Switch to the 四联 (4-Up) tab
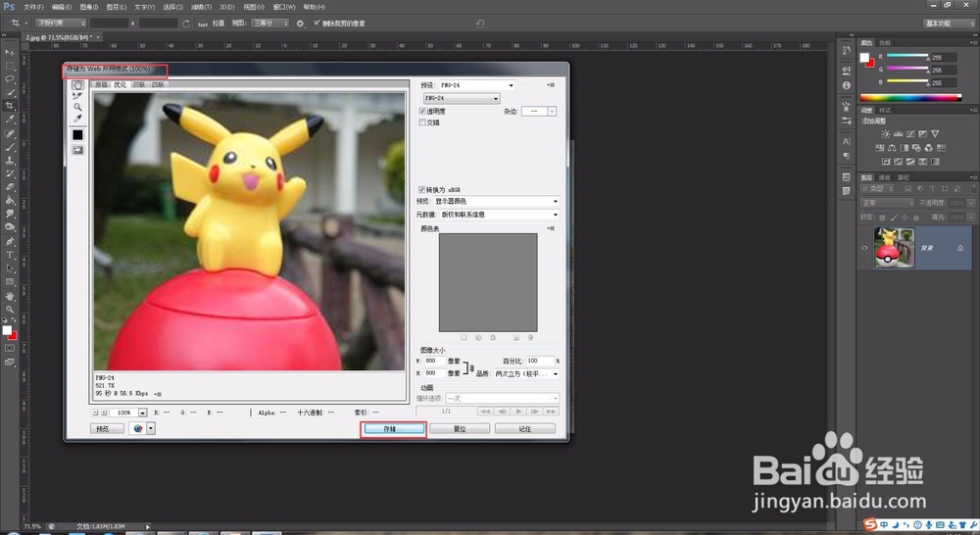980x535 pixels. [158, 84]
